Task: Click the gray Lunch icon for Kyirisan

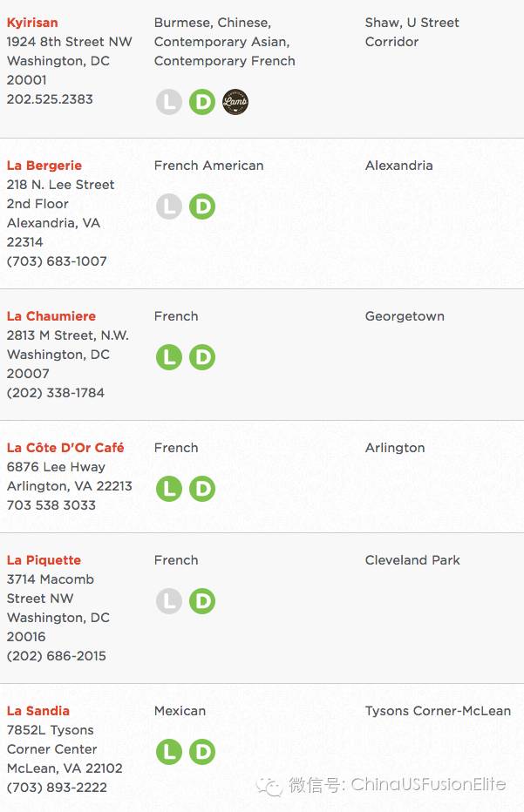Action: tap(169, 102)
